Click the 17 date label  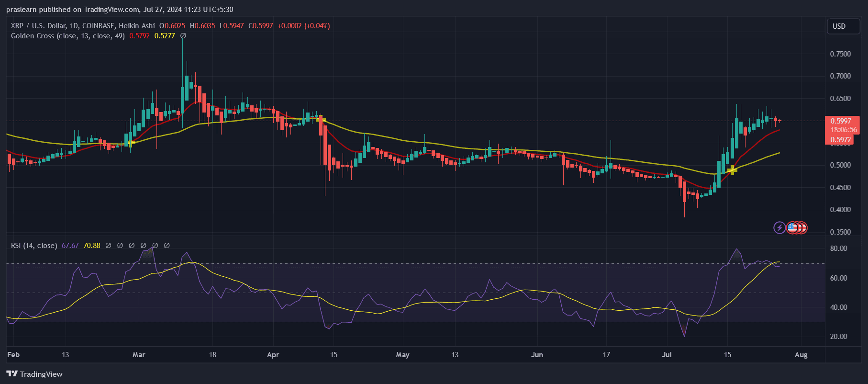pyautogui.click(x=606, y=355)
